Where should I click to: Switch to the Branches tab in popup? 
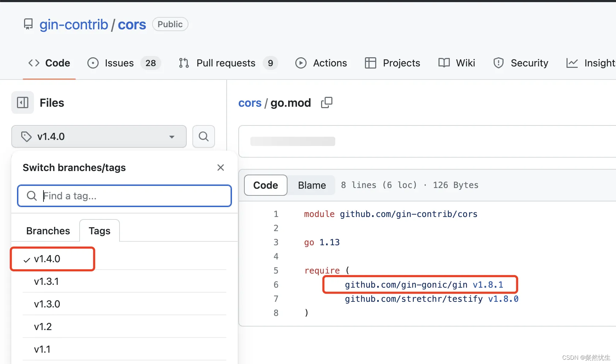48,231
